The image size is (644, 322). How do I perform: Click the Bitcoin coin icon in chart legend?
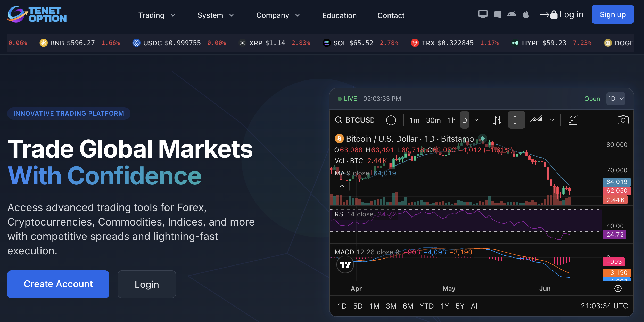[x=339, y=139]
